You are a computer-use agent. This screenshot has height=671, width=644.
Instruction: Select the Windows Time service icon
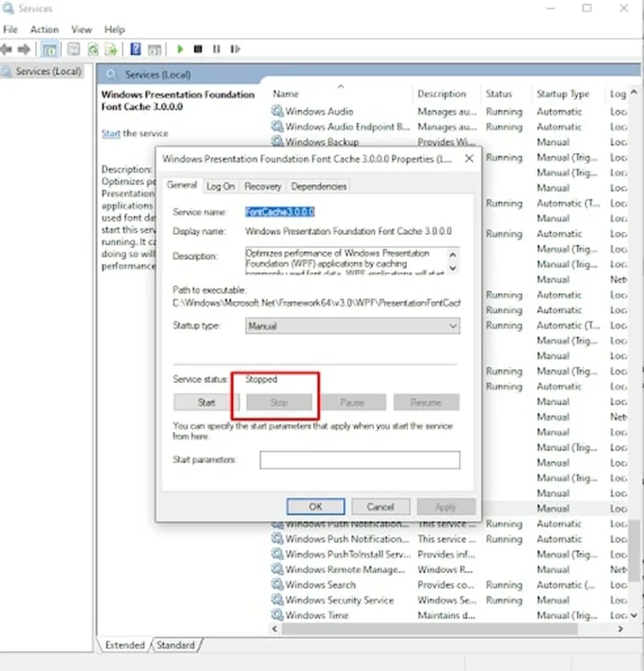tap(278, 615)
